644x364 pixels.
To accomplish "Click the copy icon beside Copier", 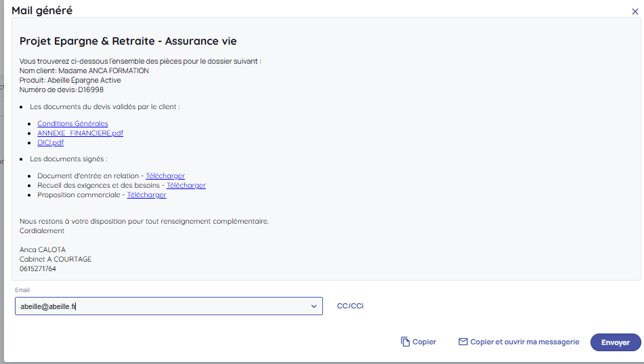I will (x=405, y=342).
